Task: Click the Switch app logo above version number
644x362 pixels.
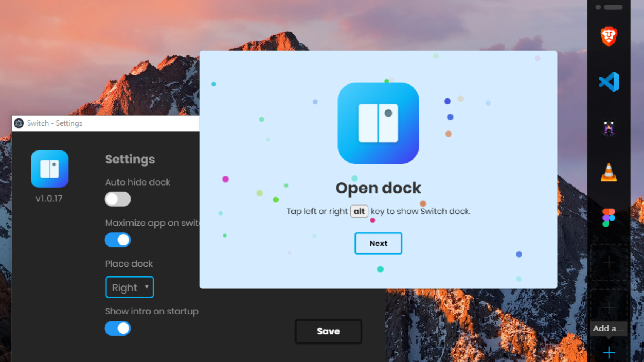Action: 49,169
